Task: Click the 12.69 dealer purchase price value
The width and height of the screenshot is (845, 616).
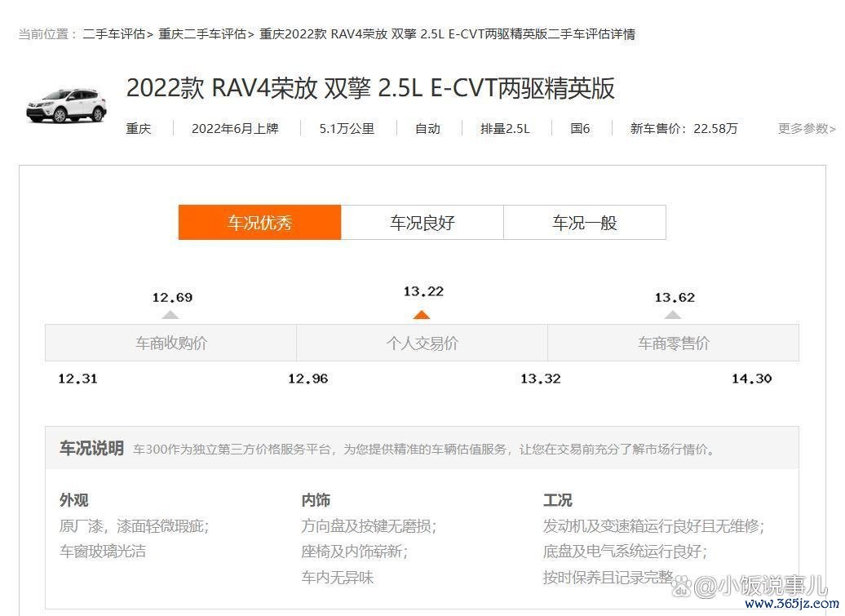Action: tap(172, 298)
